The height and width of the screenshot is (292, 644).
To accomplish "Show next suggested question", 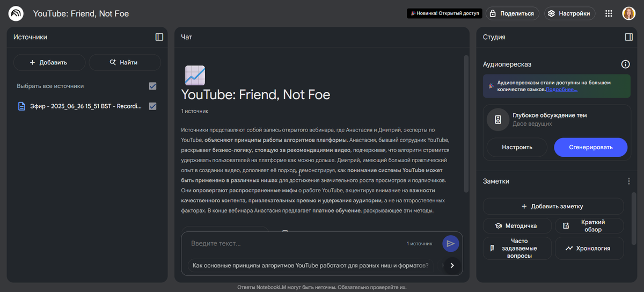I will [452, 265].
